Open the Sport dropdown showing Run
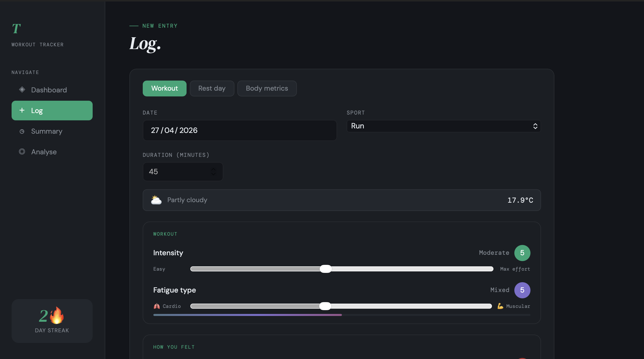The height and width of the screenshot is (359, 644). point(444,126)
